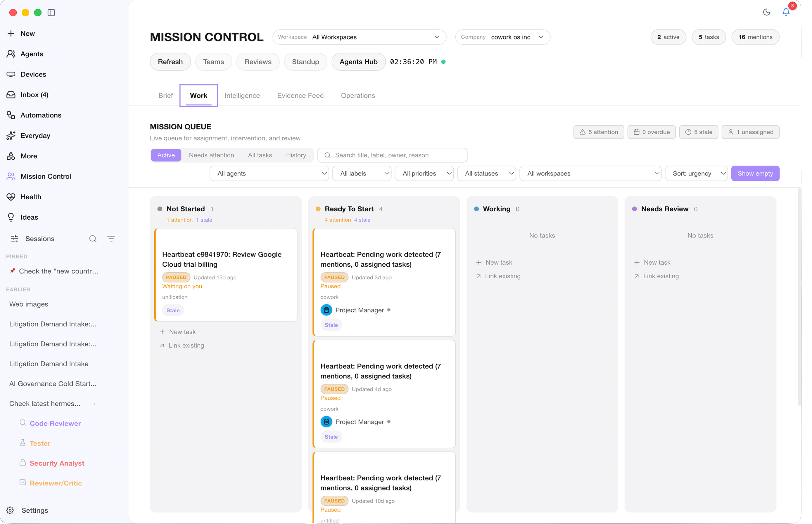Click the Standup button
812x524 pixels.
[x=305, y=62]
